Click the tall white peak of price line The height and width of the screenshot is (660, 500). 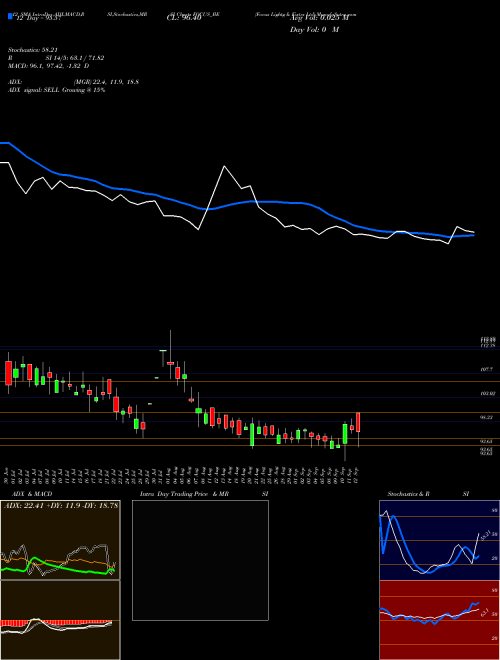[x=224, y=167]
